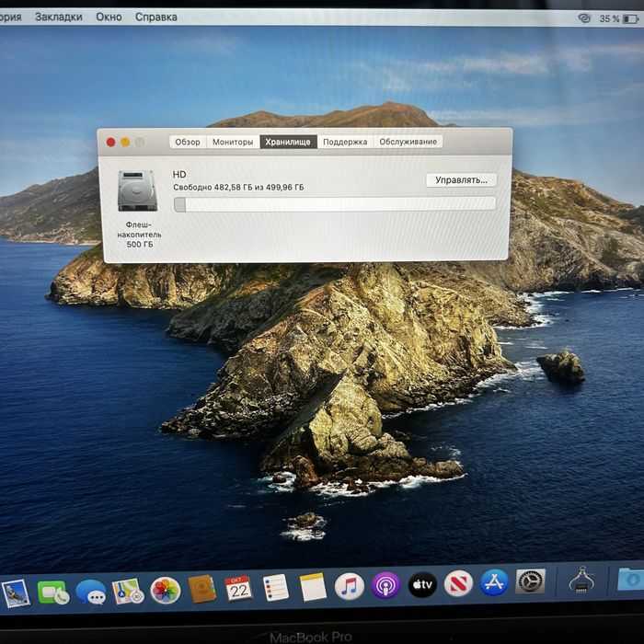The height and width of the screenshot is (644, 644).
Task: Click the 'Свободно 482,58 ГБ из 499,96 ГБ' text
Action: [x=238, y=188]
